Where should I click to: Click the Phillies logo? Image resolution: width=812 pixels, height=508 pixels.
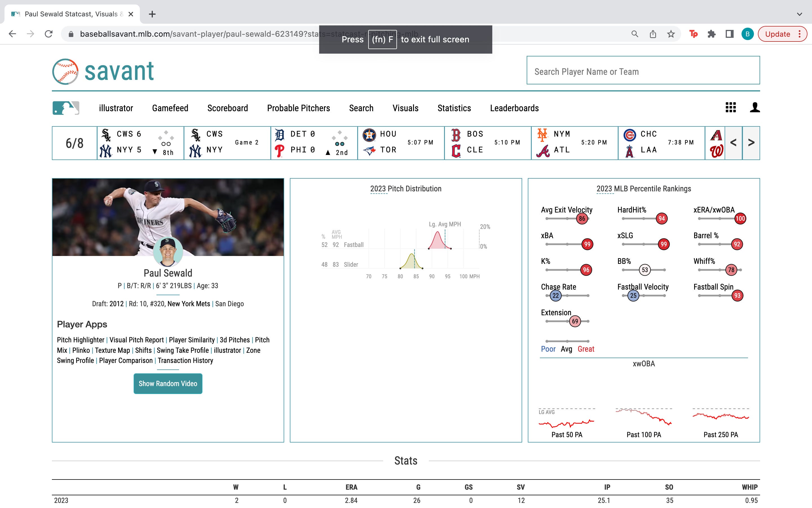tap(279, 151)
